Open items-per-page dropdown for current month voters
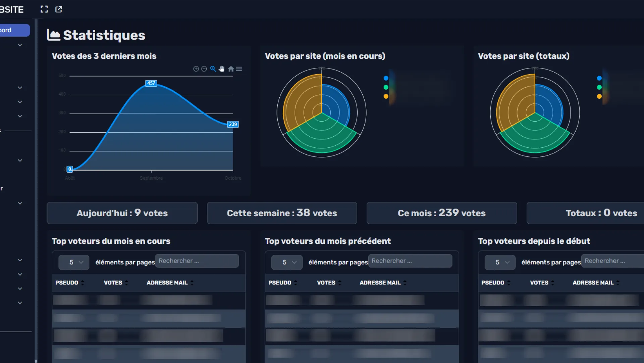This screenshot has width=644, height=363. click(x=74, y=262)
